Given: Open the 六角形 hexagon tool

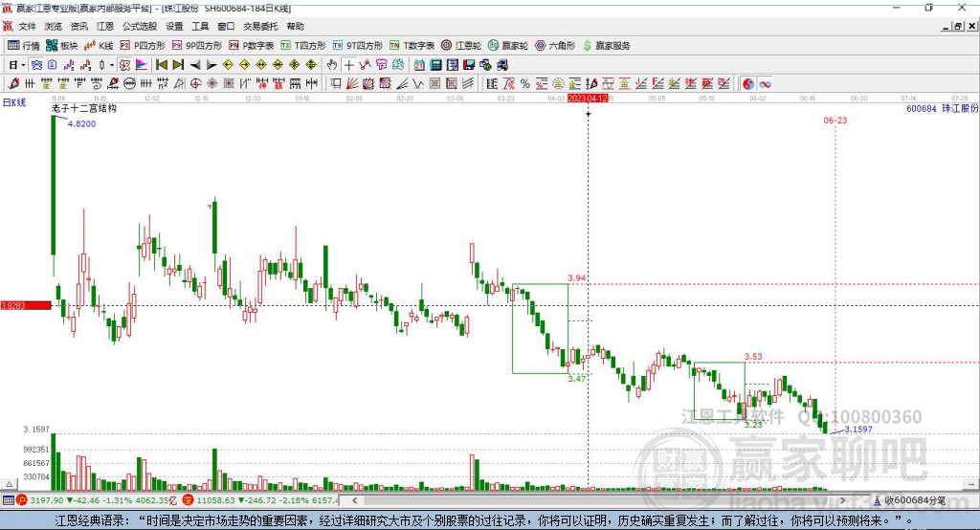Looking at the screenshot, I should (x=555, y=46).
